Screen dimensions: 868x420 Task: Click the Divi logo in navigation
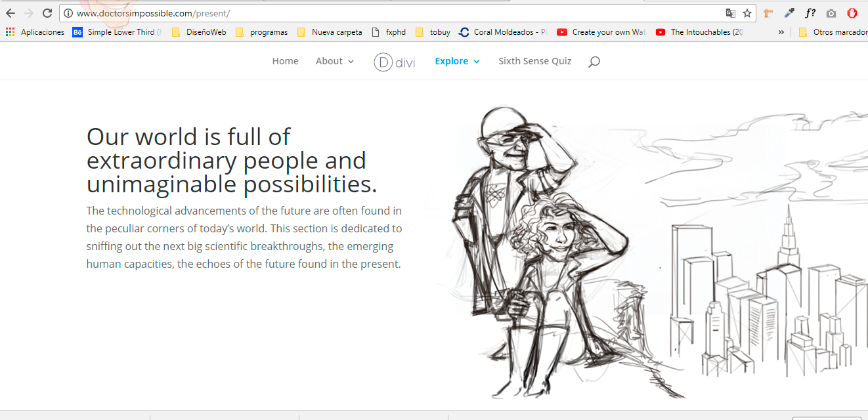pyautogui.click(x=395, y=62)
